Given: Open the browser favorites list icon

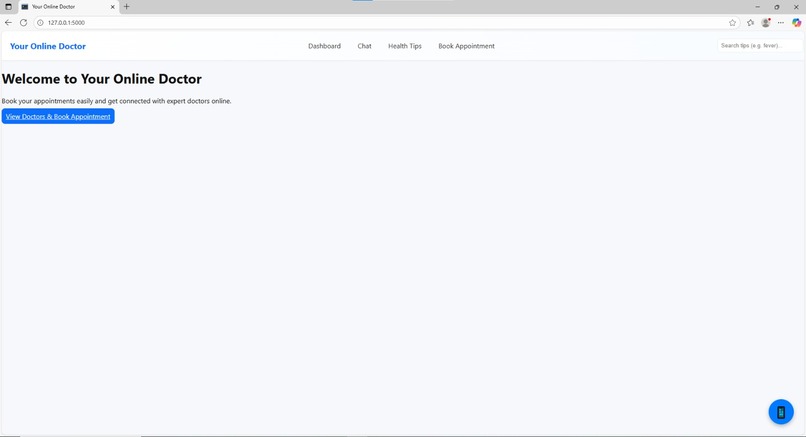Looking at the screenshot, I should tap(750, 23).
